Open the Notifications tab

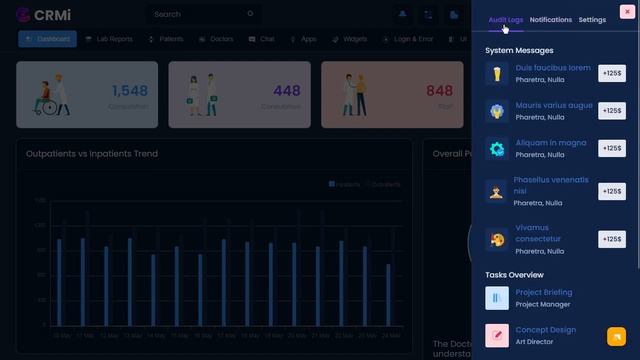point(551,20)
